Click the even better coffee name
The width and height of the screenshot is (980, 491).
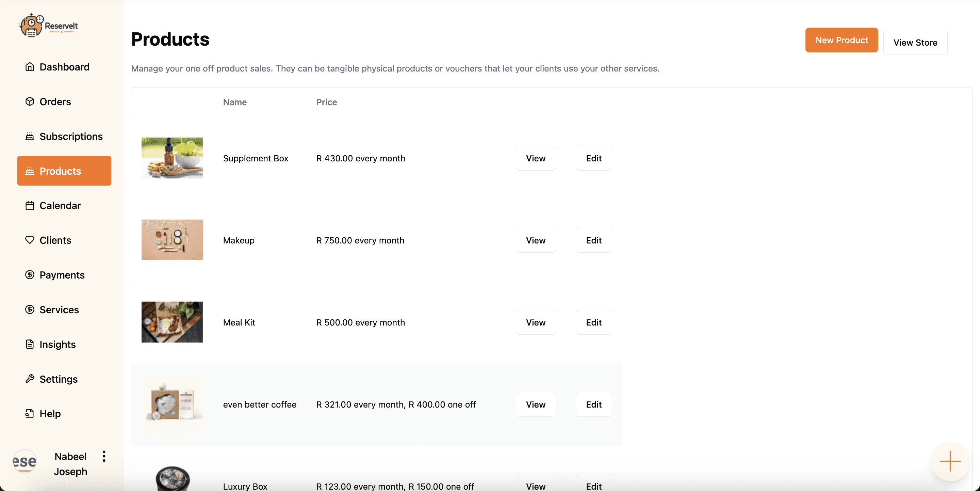point(259,404)
